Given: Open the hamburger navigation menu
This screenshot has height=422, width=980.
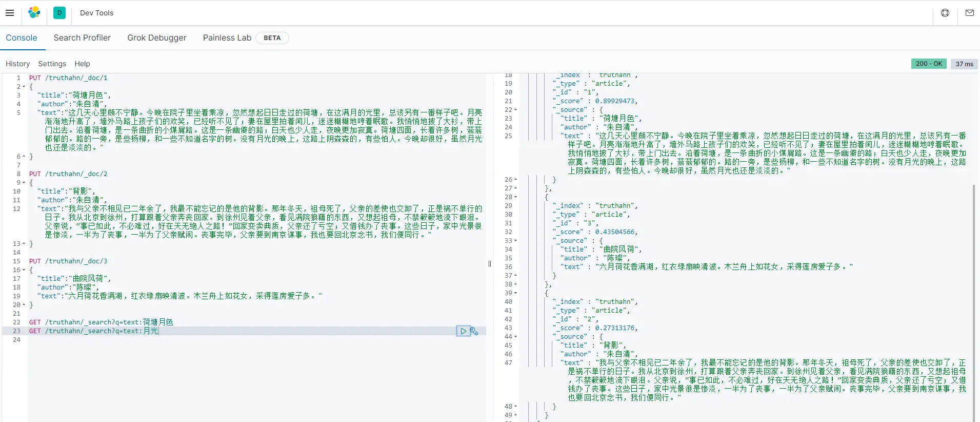Looking at the screenshot, I should click(10, 13).
